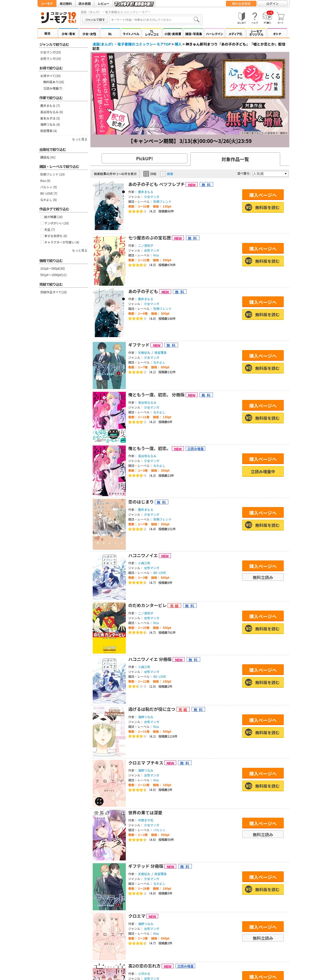
Task: Expand authors list with もっと見る
Action: click(x=79, y=139)
